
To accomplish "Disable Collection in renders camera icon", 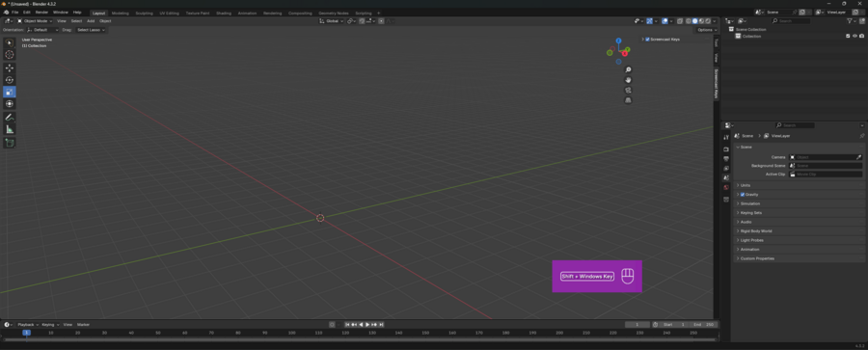I will [x=861, y=36].
